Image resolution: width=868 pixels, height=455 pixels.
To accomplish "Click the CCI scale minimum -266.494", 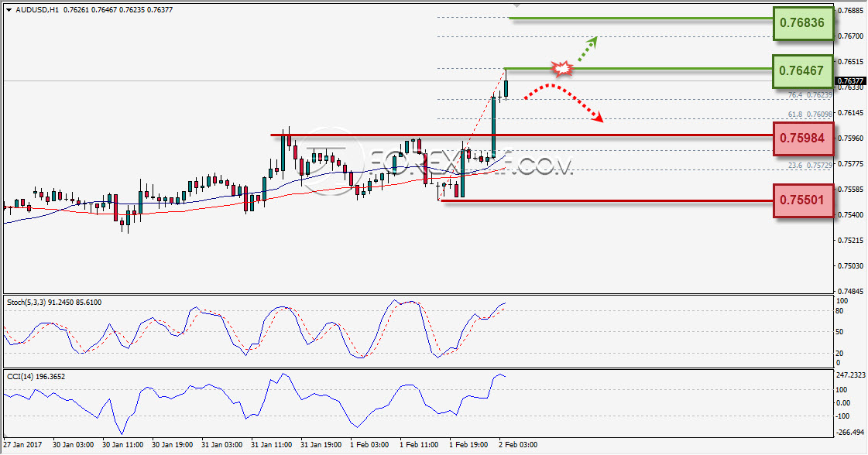I will click(849, 433).
